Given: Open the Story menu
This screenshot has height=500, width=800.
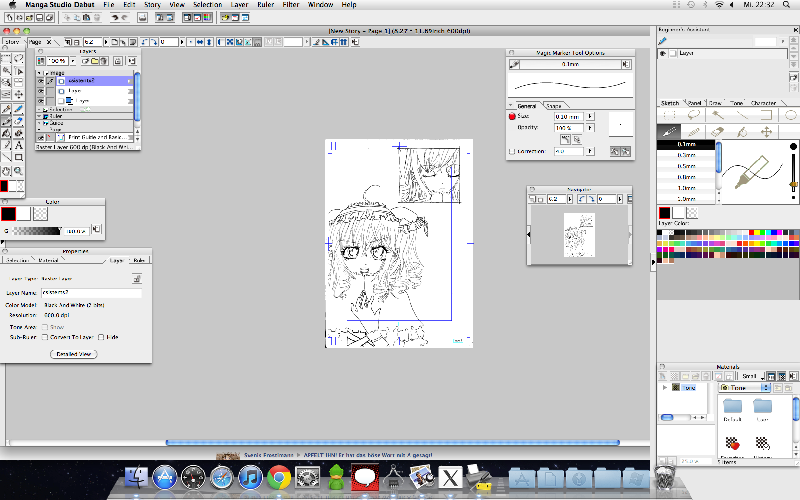Looking at the screenshot, I should click(x=152, y=5).
